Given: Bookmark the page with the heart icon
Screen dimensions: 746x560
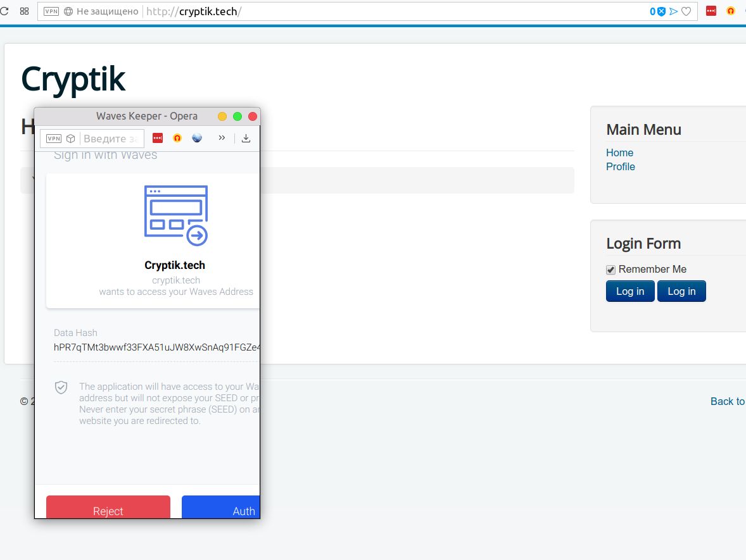Looking at the screenshot, I should coord(686,11).
